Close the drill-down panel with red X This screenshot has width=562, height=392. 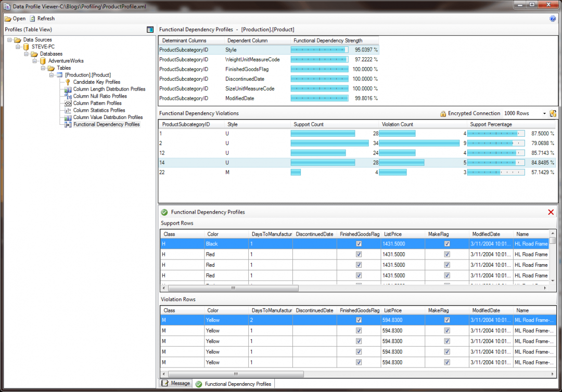(551, 212)
